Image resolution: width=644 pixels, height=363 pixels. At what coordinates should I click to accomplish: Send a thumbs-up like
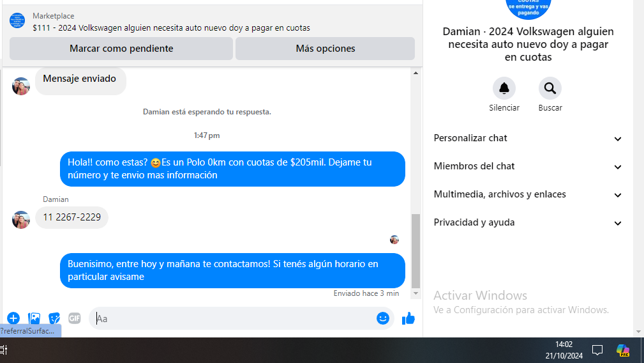click(x=408, y=318)
